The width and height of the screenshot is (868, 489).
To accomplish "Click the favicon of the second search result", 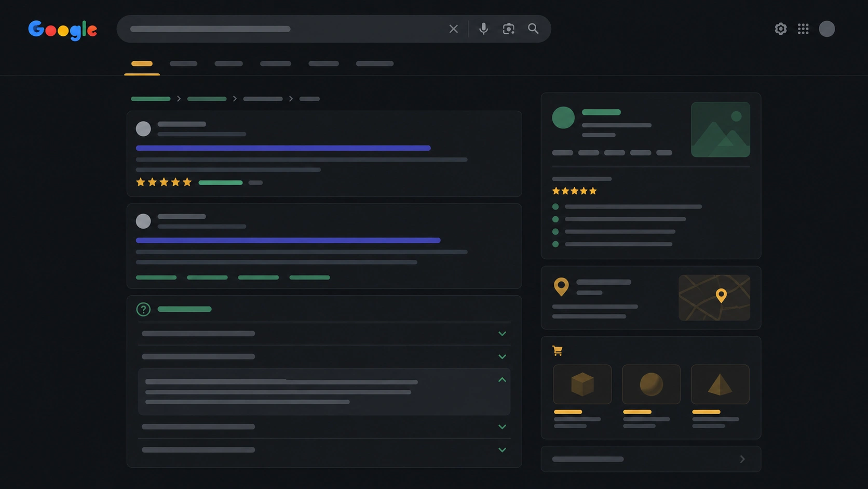I will [x=143, y=221].
